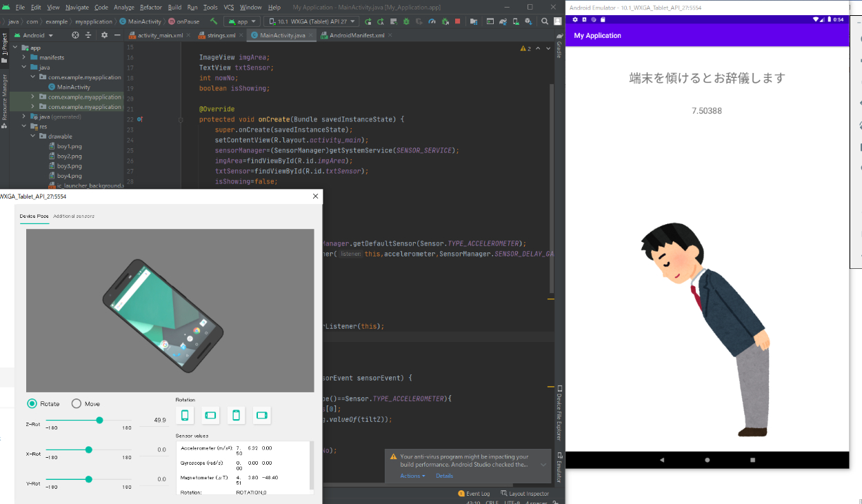Switch to the activity_main.xml tab

point(159,35)
